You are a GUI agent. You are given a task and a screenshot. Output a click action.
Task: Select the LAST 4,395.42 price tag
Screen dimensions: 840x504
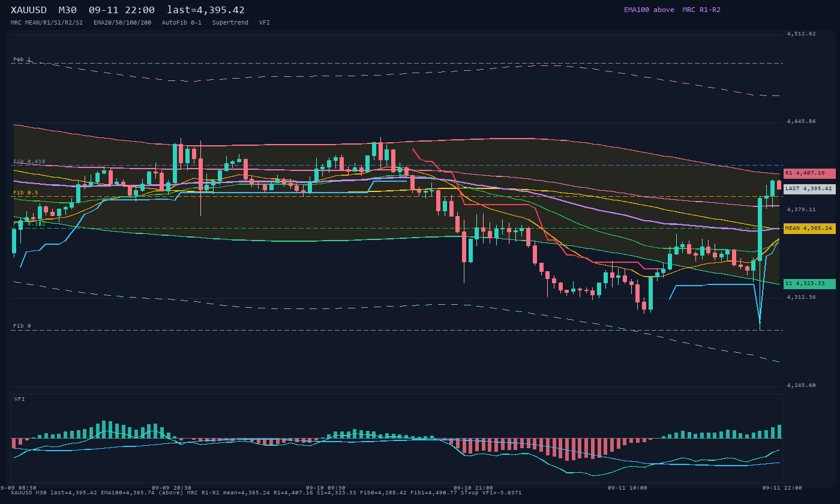809,189
